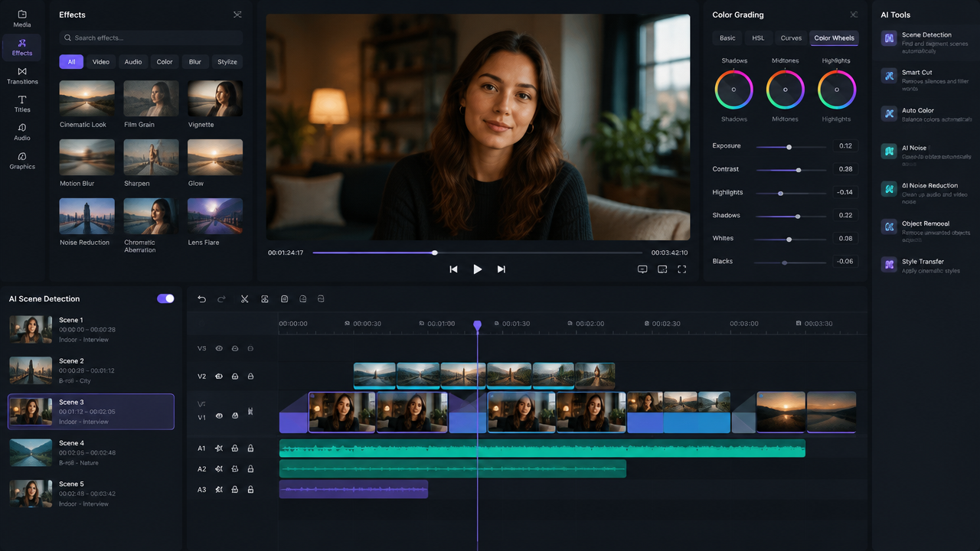Hide the V2 video track

219,377
